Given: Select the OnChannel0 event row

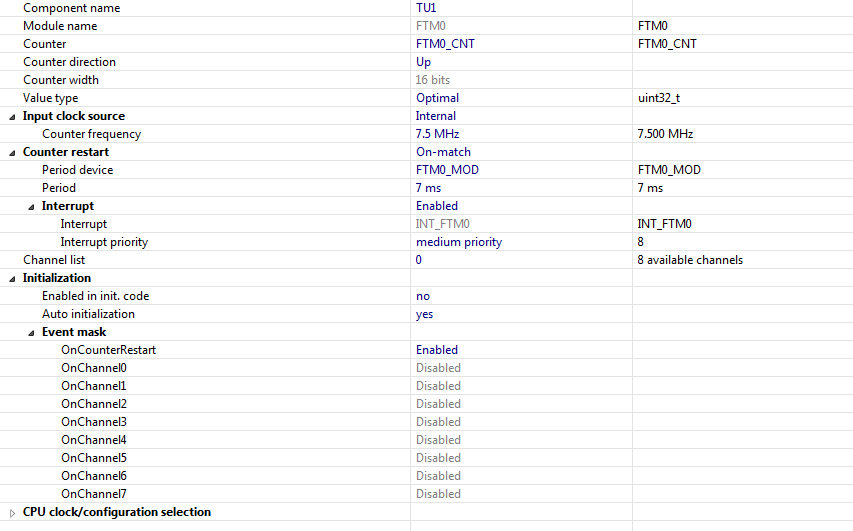Looking at the screenshot, I should (x=94, y=368).
